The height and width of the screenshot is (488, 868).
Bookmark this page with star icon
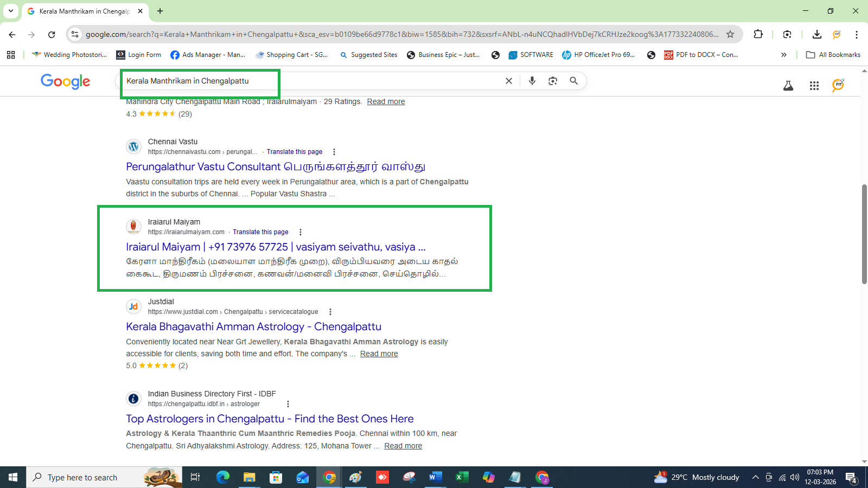click(x=730, y=34)
